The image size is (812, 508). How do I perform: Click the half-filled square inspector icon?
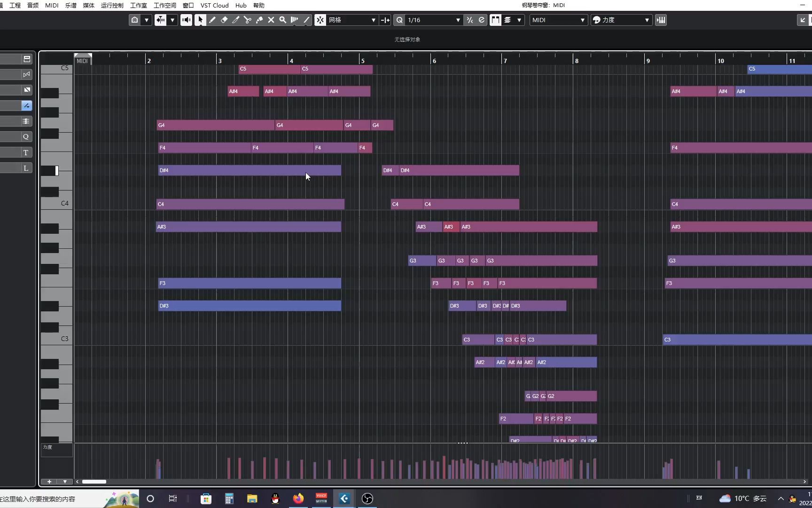click(26, 90)
